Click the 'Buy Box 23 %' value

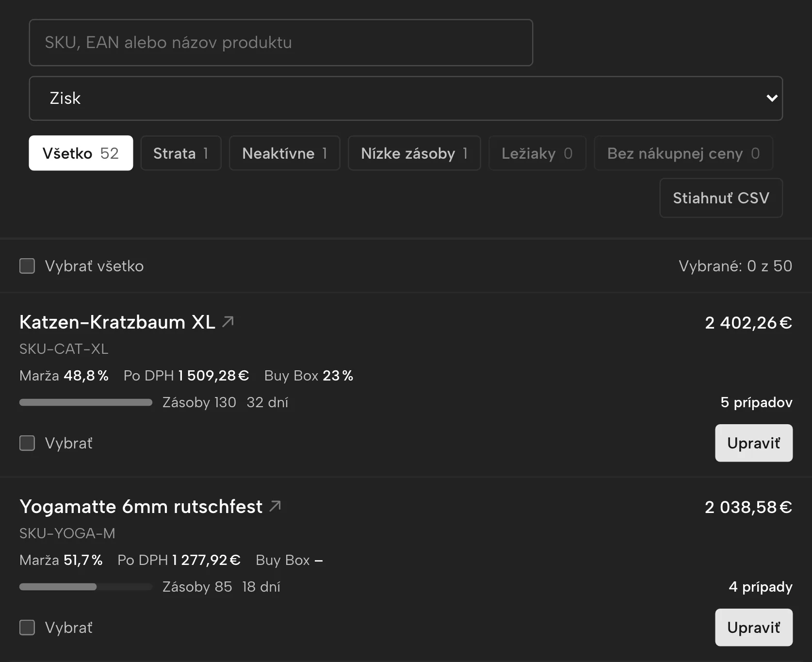[x=309, y=376]
